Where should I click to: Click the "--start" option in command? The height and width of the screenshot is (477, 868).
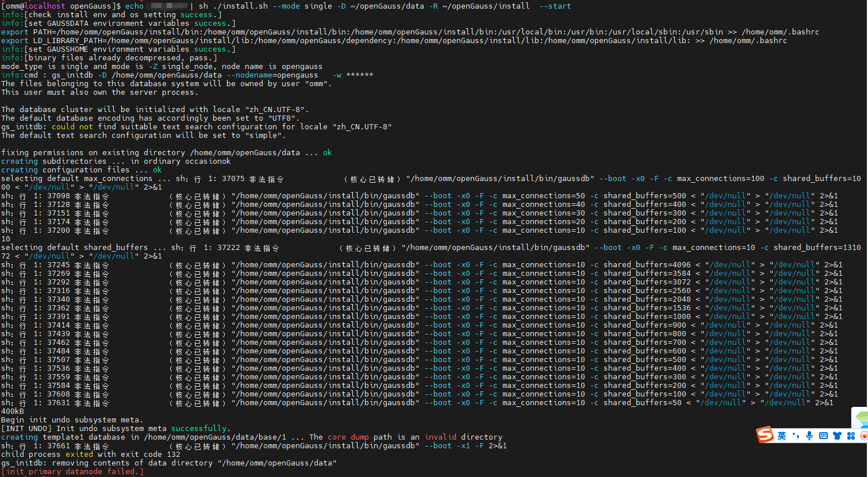(555, 6)
